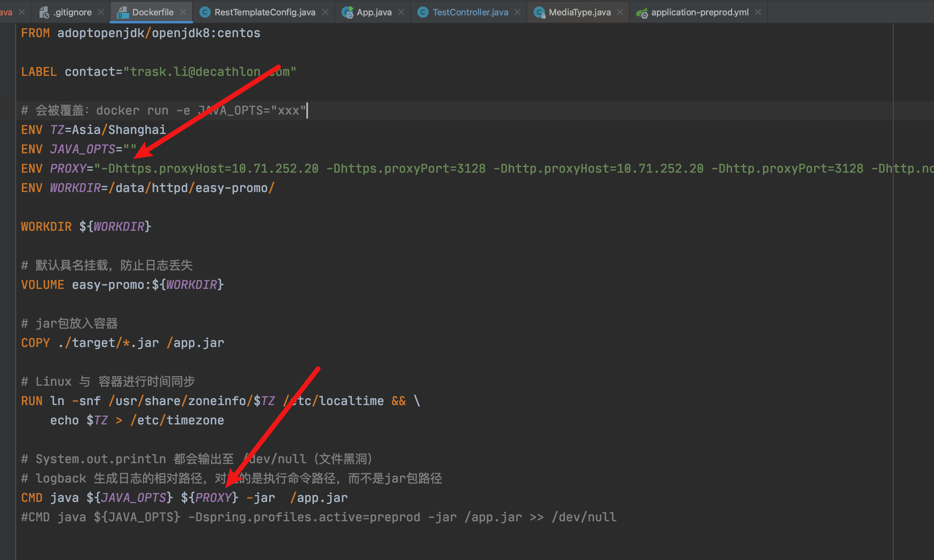The height and width of the screenshot is (560, 934).
Task: Close the RestTemplateConfig.java tab
Action: (325, 13)
